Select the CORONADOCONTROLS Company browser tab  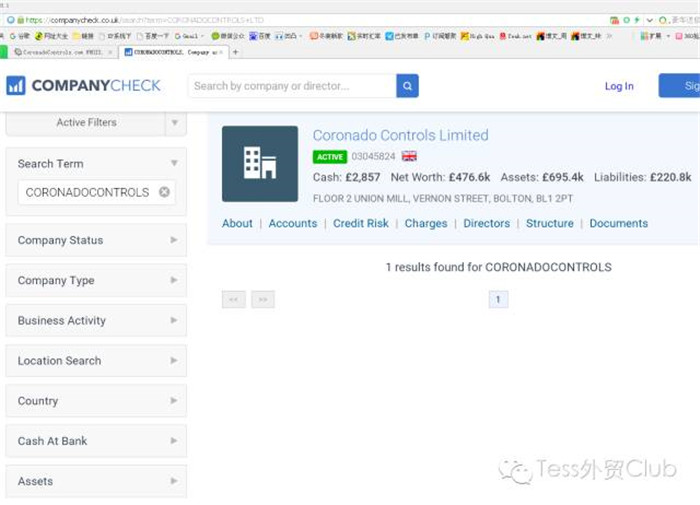coord(174,52)
